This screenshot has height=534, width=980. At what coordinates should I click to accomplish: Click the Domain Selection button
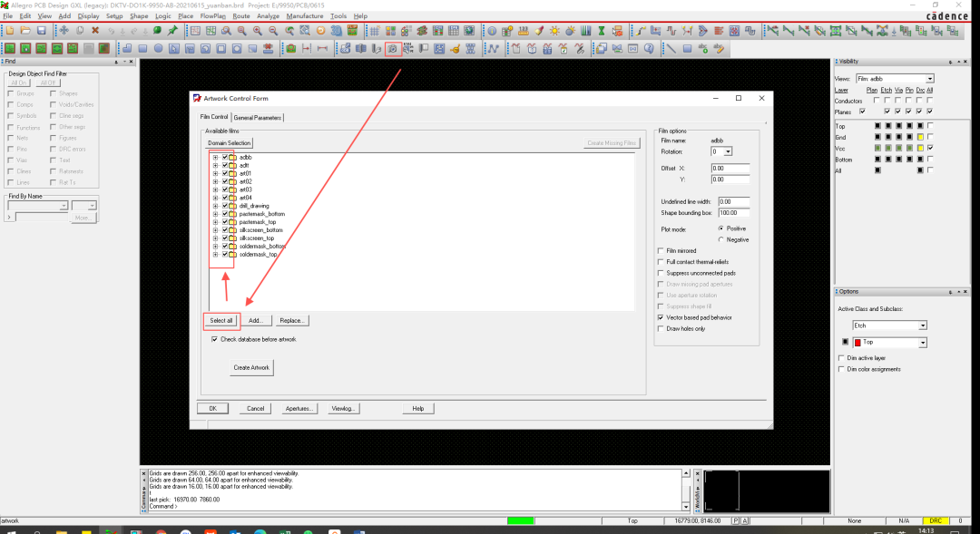230,143
